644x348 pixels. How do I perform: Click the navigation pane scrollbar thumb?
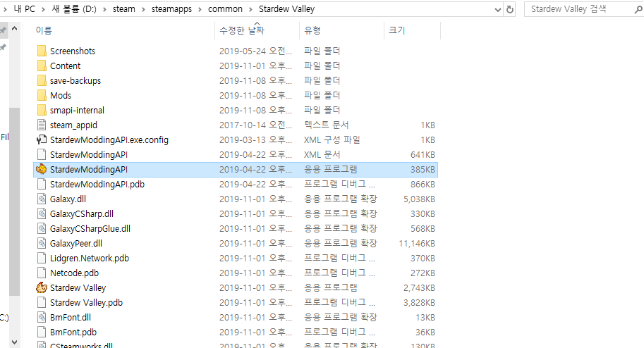click(x=14, y=201)
